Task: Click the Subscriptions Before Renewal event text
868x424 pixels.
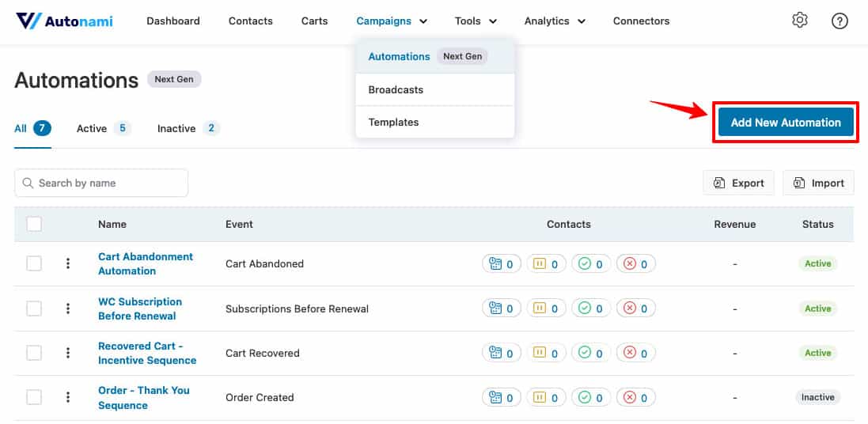Action: pos(297,309)
